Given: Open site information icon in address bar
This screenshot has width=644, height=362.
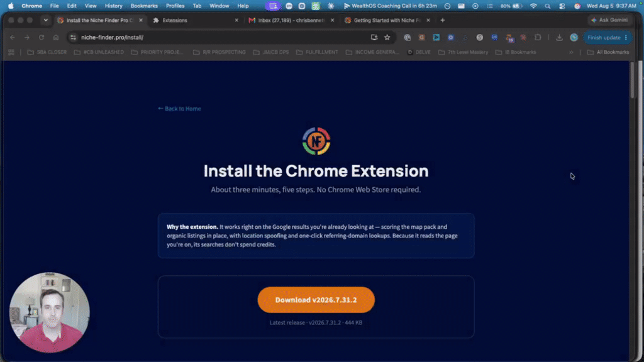Looking at the screenshot, I should point(73,37).
